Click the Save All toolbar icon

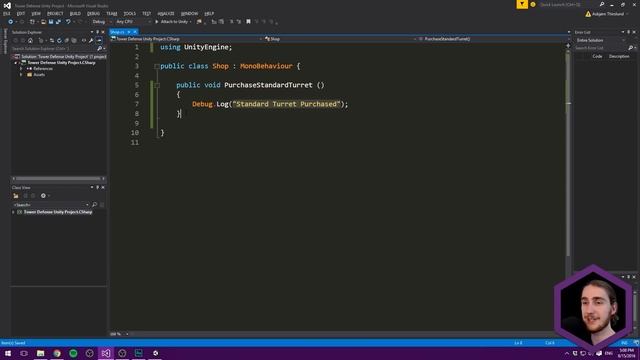pyautogui.click(x=58, y=22)
